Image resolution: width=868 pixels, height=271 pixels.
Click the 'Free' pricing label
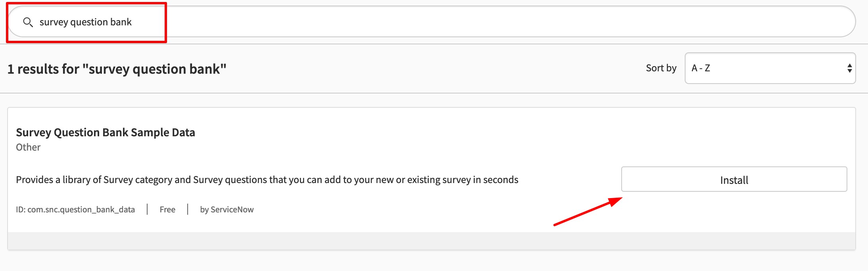pyautogui.click(x=167, y=209)
